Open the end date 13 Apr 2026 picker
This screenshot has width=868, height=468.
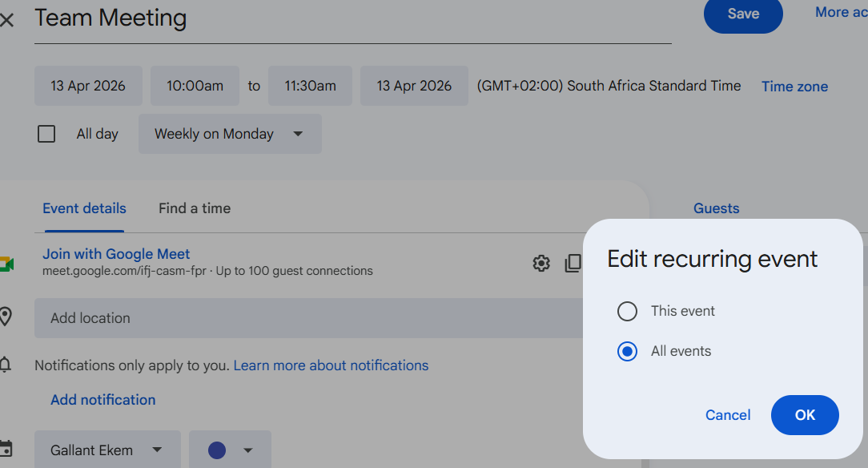click(414, 86)
